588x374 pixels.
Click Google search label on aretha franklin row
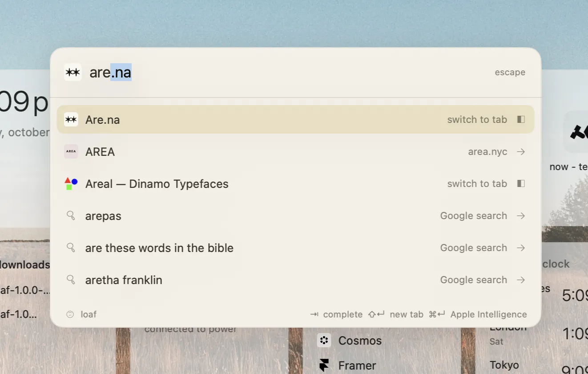473,280
